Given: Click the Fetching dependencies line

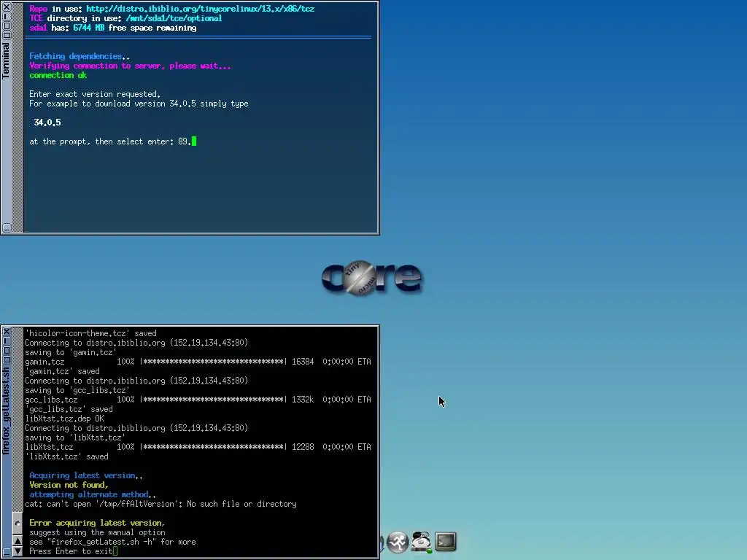Looking at the screenshot, I should [x=79, y=56].
